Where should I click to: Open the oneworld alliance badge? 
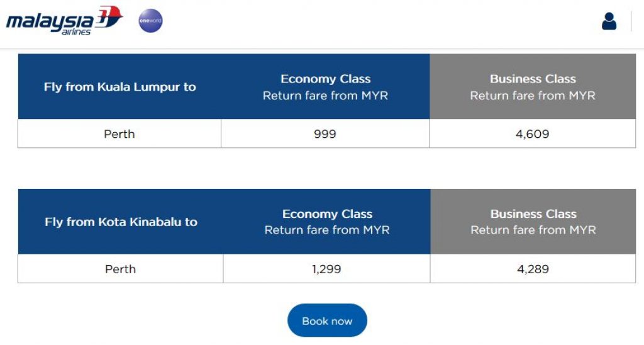click(x=151, y=21)
